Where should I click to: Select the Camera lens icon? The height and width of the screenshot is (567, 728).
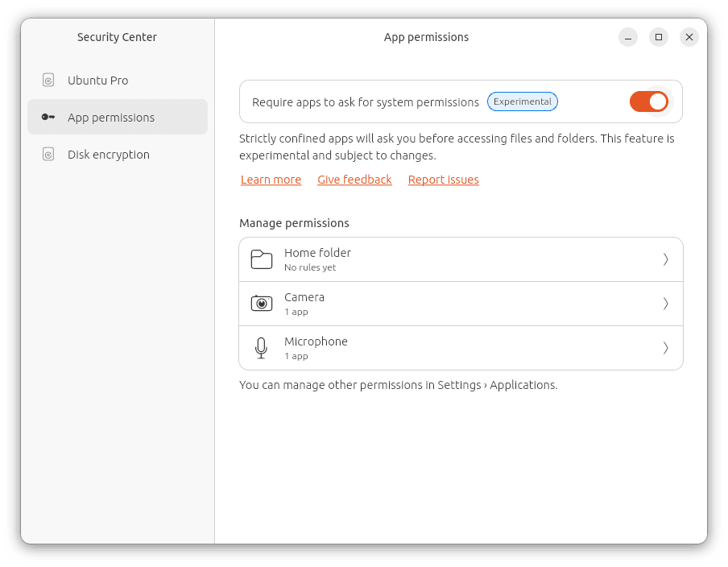(261, 303)
